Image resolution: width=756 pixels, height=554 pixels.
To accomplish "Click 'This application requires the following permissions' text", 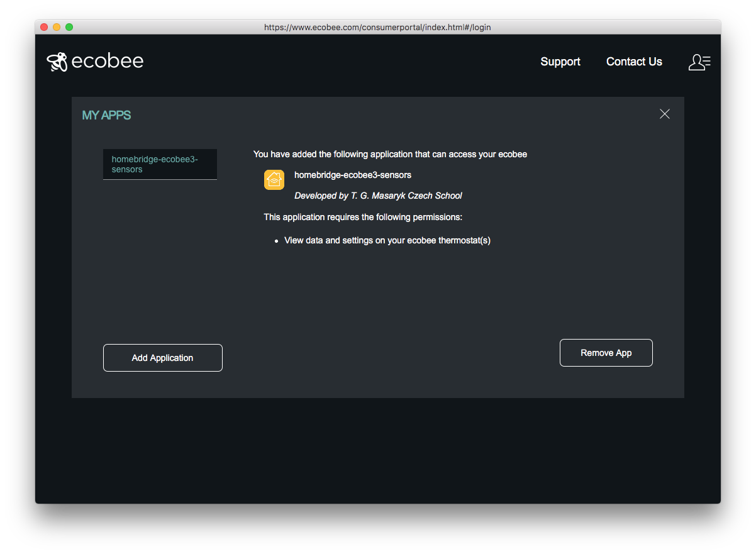I will click(x=363, y=217).
